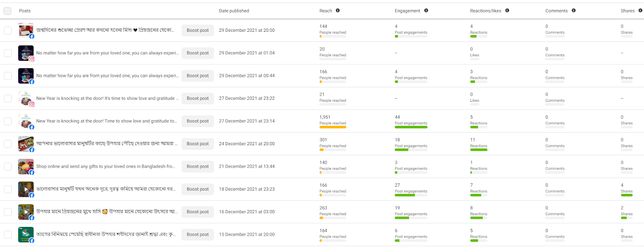Select checkbox for 27 December 23:22 post
This screenshot has height=247, width=644.
click(8, 99)
